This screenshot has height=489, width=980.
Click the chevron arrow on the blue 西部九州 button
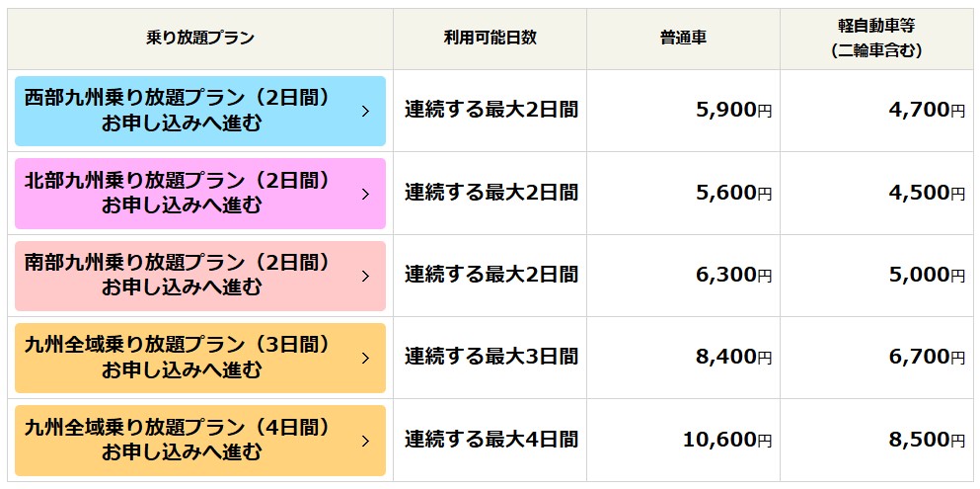(365, 111)
